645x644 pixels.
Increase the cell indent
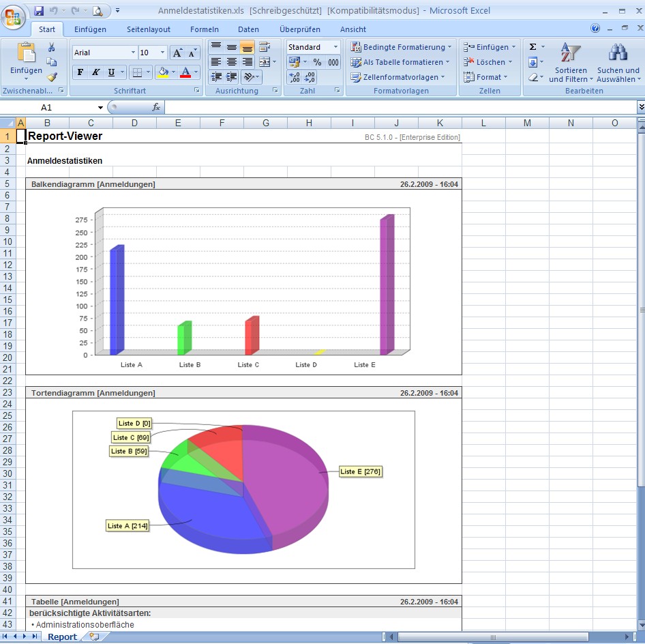pos(232,77)
